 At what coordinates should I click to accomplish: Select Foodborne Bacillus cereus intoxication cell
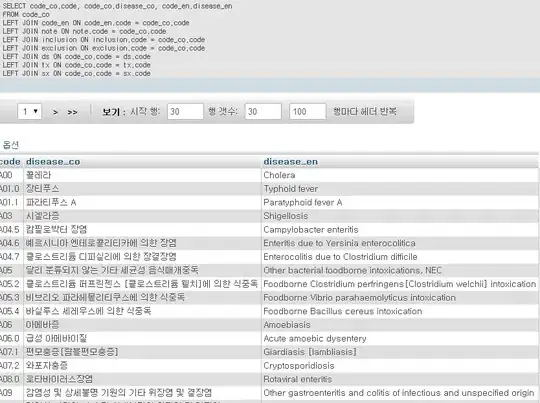tap(400, 311)
